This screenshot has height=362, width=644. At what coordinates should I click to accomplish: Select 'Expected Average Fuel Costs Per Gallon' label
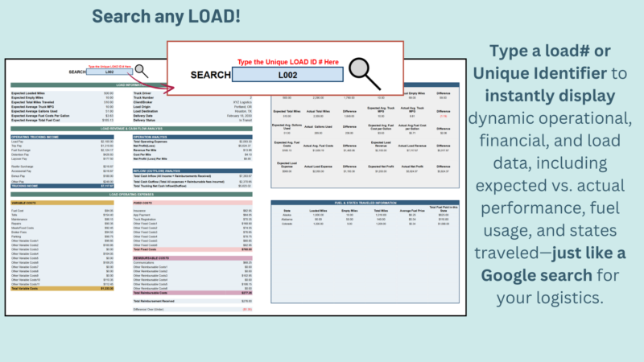coord(40,116)
